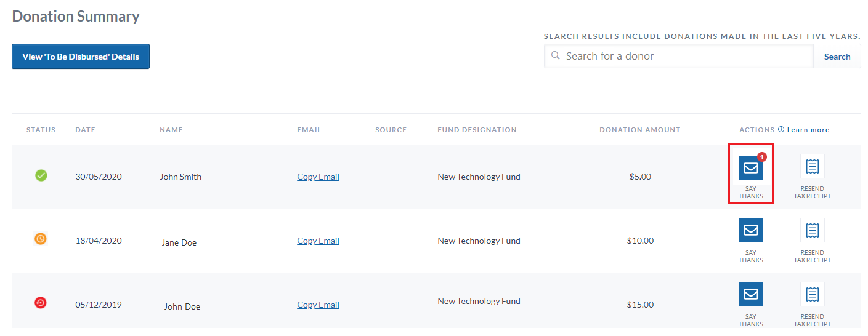Click the SOURCE column header
This screenshot has height=336, width=868.
point(391,130)
